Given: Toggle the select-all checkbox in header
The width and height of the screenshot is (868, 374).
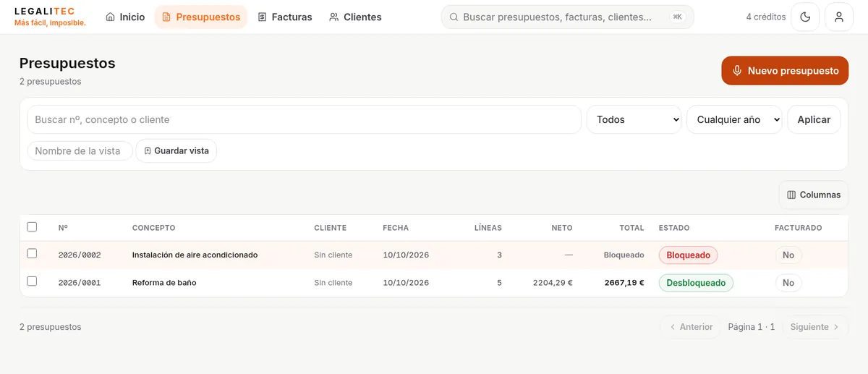Looking at the screenshot, I should [32, 226].
